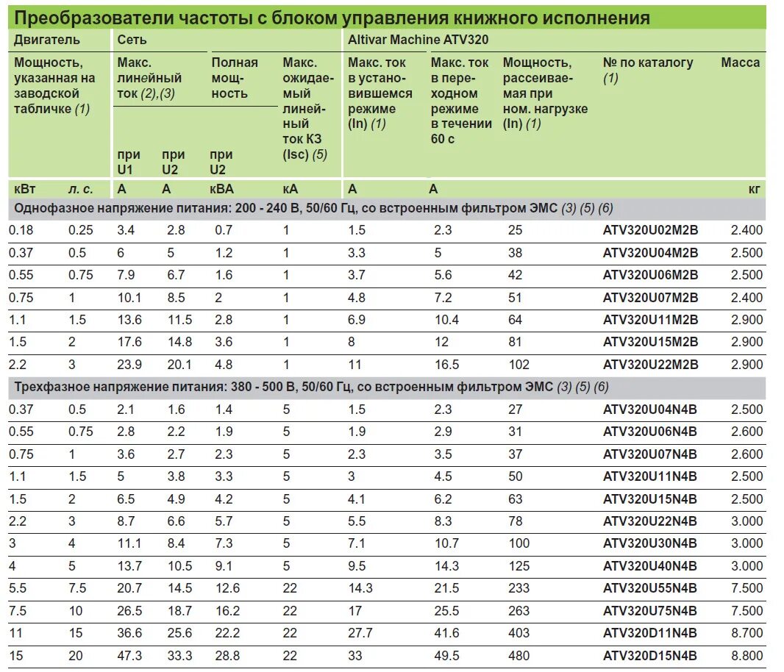Select the 'Двигатель' column group header

[x=46, y=40]
